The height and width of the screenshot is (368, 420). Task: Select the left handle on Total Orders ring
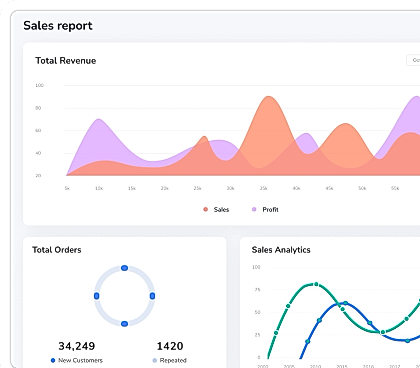tap(97, 296)
